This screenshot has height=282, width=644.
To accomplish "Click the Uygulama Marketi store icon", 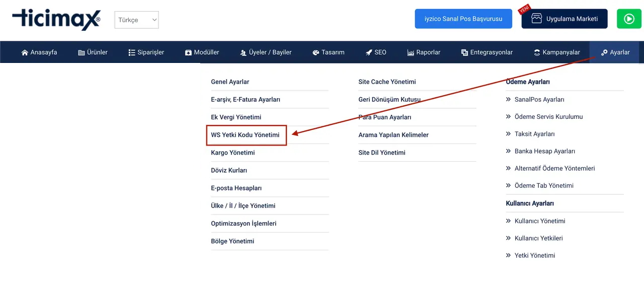I will (x=537, y=19).
